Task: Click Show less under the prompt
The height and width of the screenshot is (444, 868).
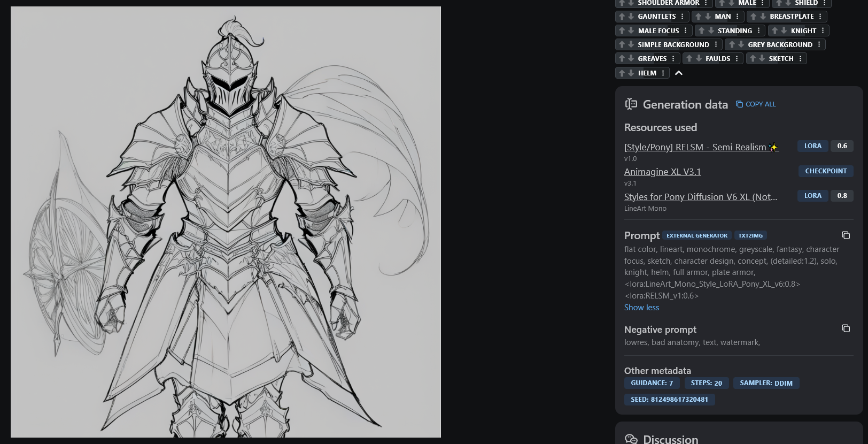Action: (641, 308)
